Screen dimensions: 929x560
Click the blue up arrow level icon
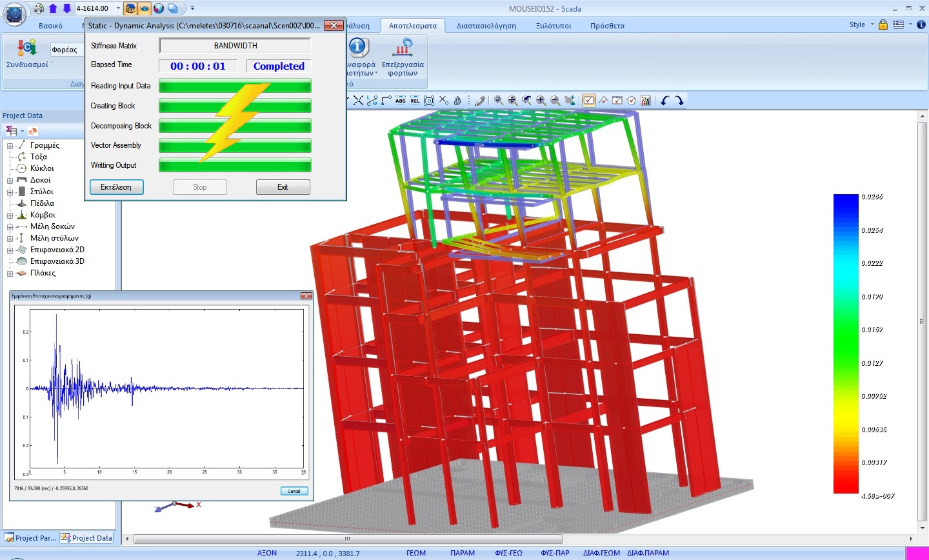click(53, 8)
